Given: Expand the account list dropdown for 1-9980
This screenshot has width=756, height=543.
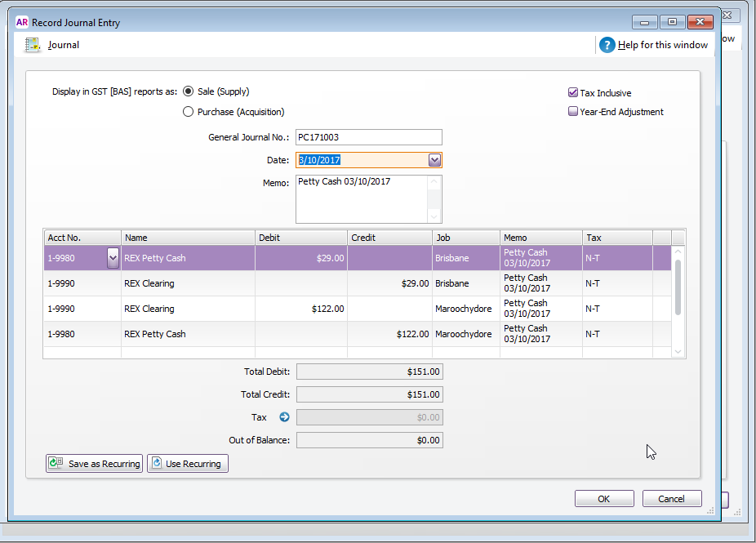Looking at the screenshot, I should pos(113,258).
